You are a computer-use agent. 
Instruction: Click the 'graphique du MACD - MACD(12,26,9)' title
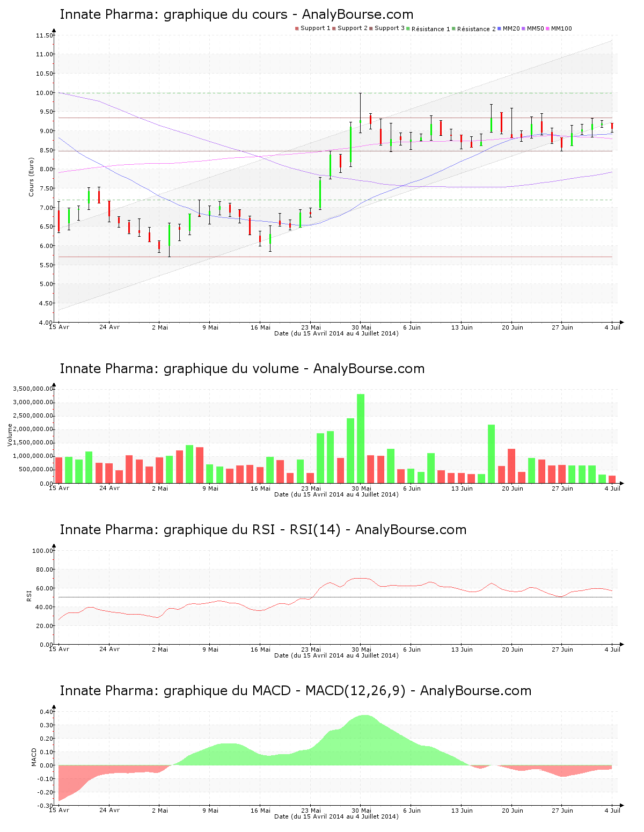295,691
